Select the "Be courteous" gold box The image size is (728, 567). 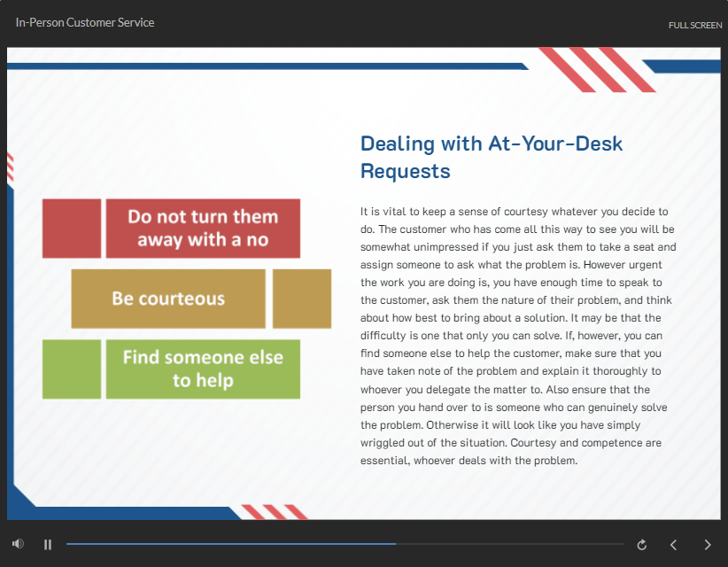[168, 299]
